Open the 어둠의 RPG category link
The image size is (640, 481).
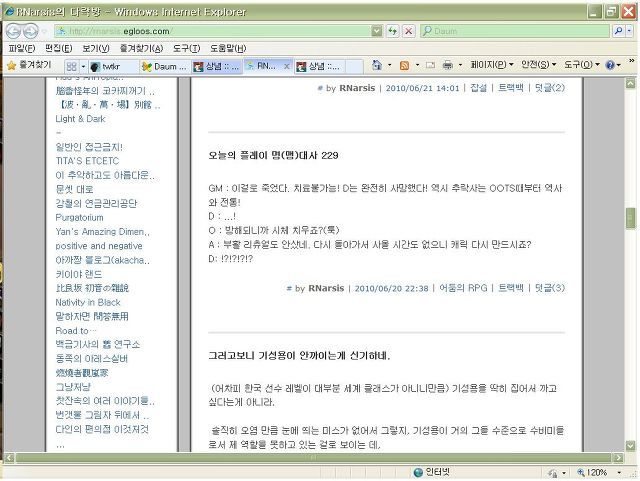pos(463,288)
